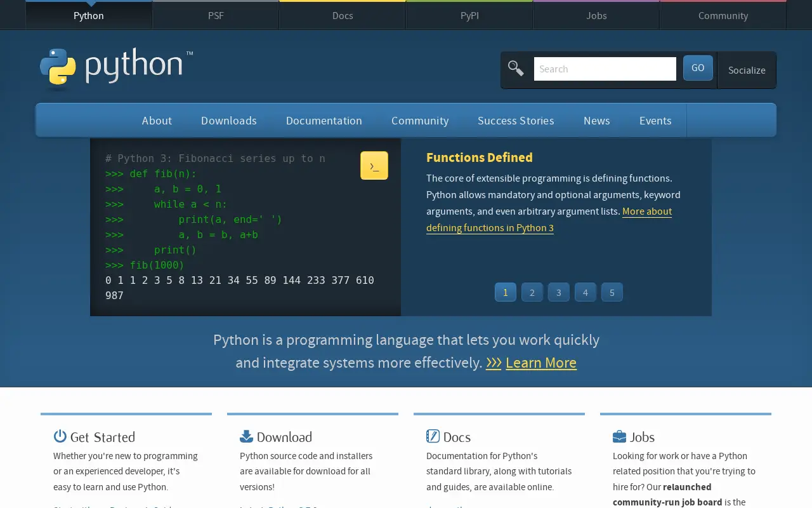The image size is (812, 508).
Task: Click the Jobs briefcase icon
Action: (619, 436)
